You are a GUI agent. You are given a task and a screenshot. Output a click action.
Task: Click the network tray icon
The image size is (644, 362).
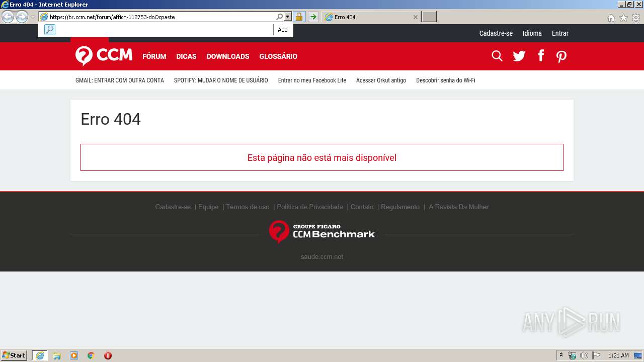tap(572, 355)
